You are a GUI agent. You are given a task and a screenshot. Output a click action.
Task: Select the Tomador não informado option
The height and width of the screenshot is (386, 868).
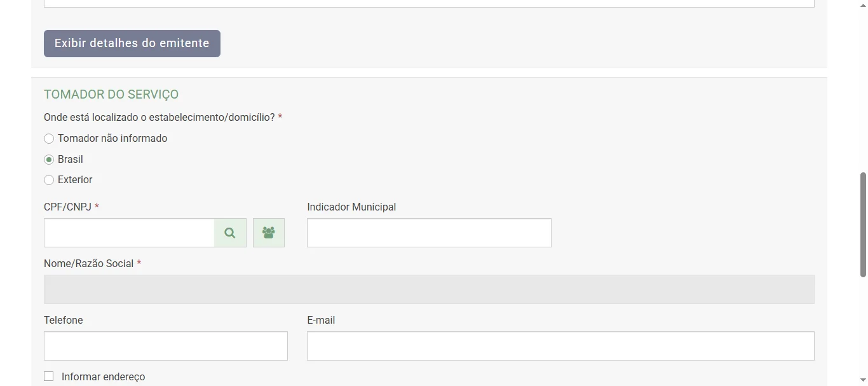49,139
